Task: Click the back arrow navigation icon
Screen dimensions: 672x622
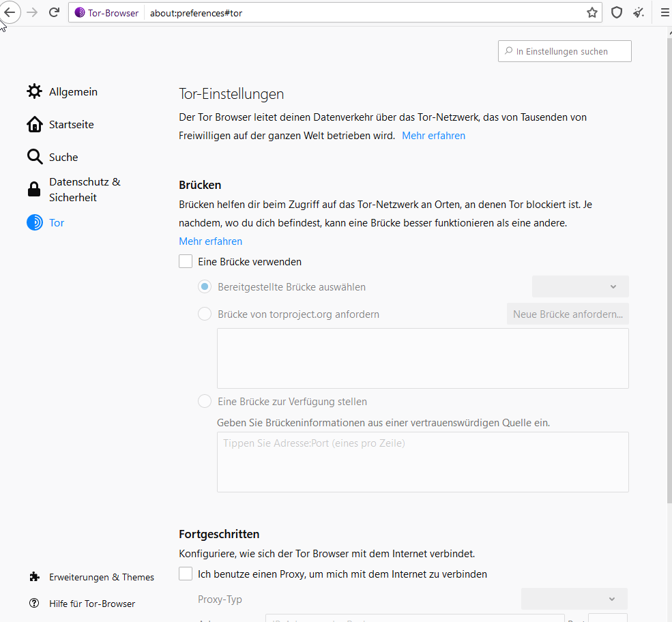Action: point(10,12)
